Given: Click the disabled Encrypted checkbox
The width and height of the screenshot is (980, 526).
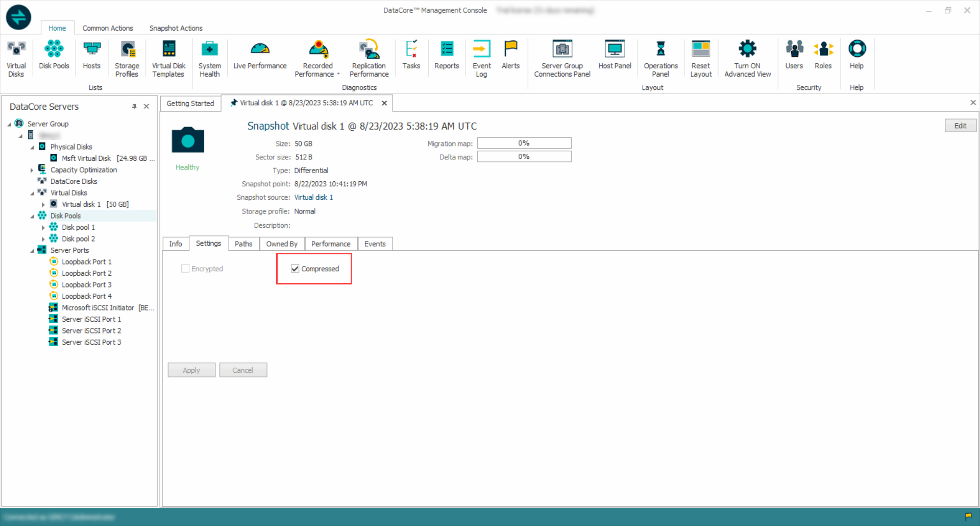Looking at the screenshot, I should point(185,269).
